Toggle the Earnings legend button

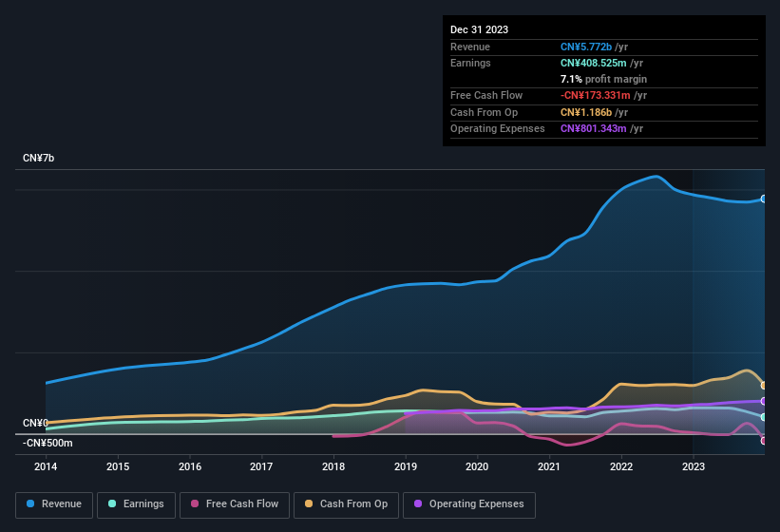136,504
